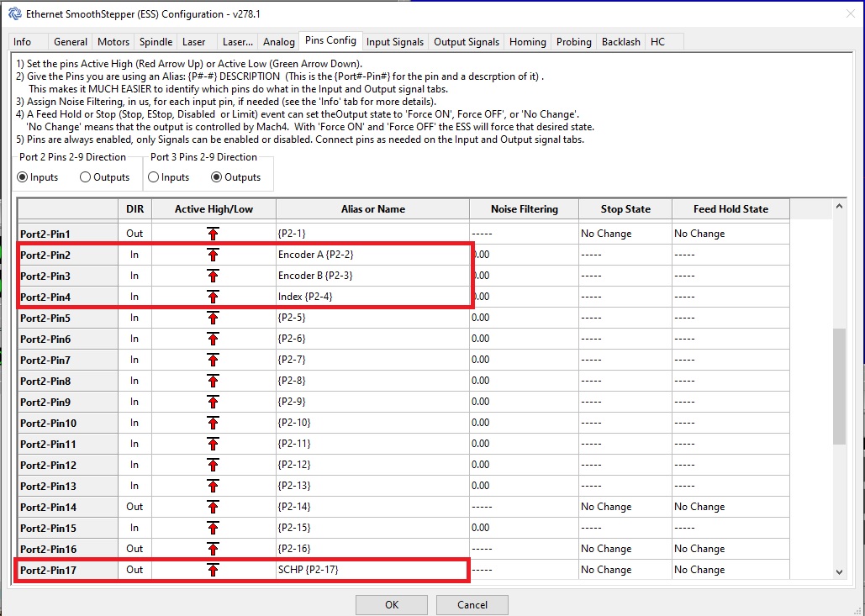Click the red arrow for Port2-Pin17
Screen dimensions: 865x616
tap(213, 570)
